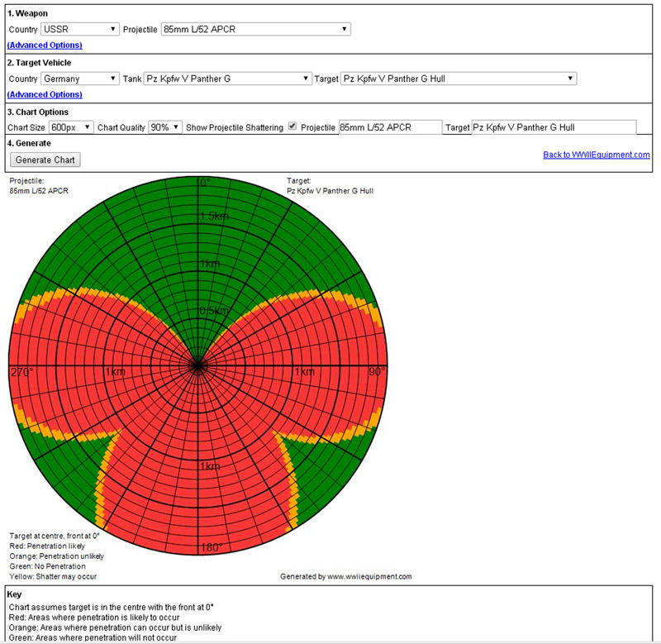The height and width of the screenshot is (644, 661).
Task: Toggle the Show Projectile Shattering checkbox
Action: point(292,126)
